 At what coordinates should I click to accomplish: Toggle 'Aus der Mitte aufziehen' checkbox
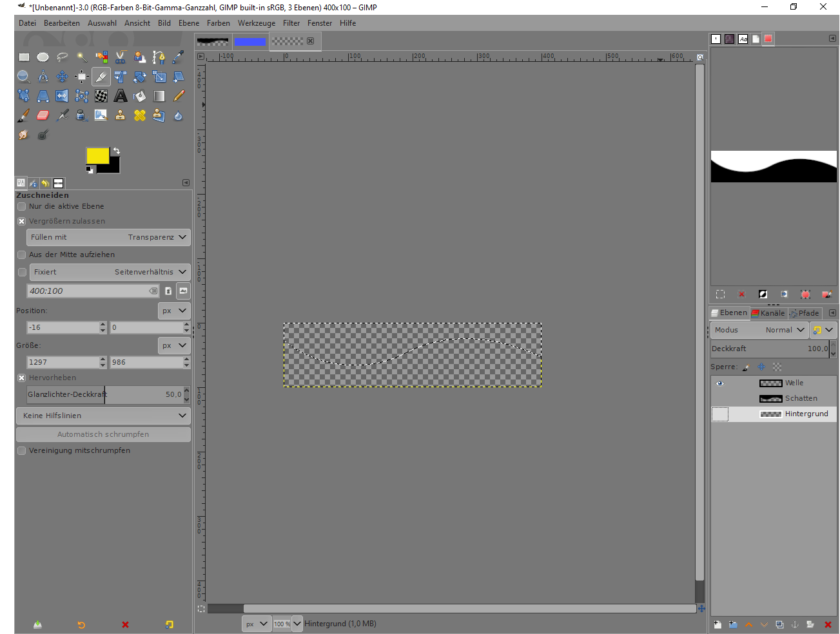click(22, 255)
